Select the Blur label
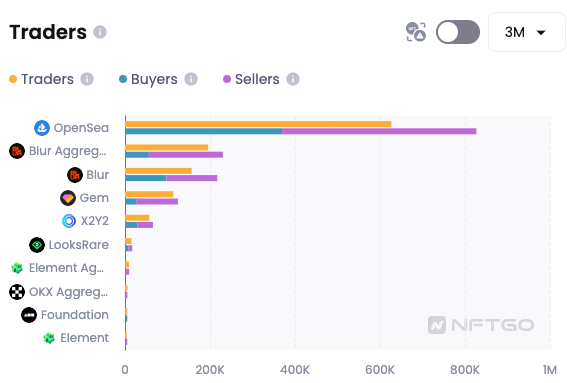Screen dimensions: 567x383 coord(98,175)
